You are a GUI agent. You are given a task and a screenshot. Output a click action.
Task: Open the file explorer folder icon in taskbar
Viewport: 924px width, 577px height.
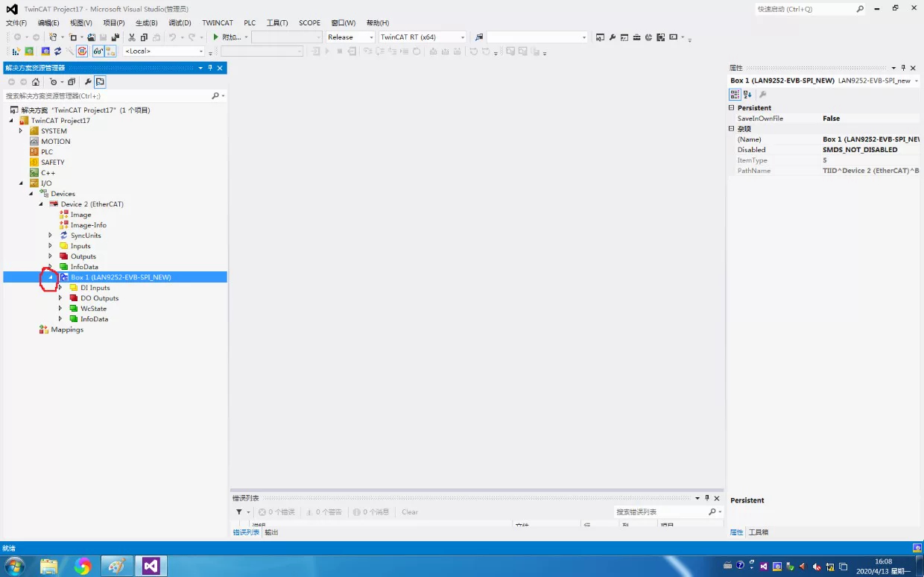(x=48, y=567)
